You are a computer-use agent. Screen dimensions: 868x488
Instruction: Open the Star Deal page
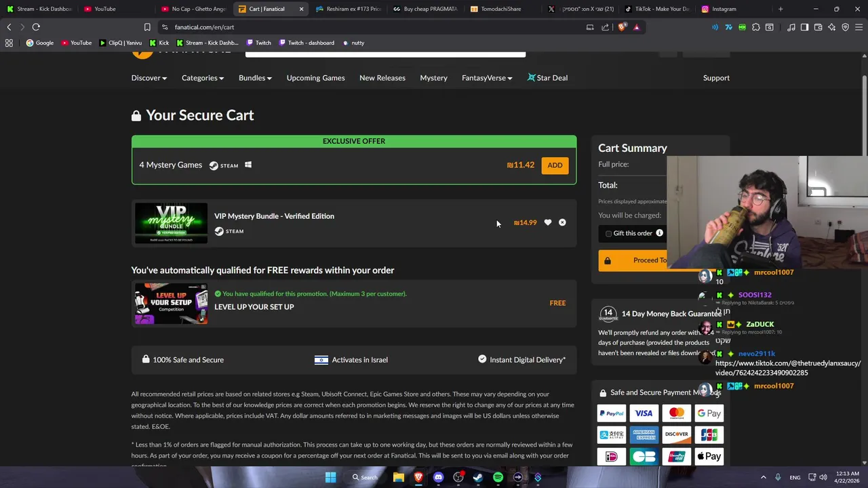point(547,78)
